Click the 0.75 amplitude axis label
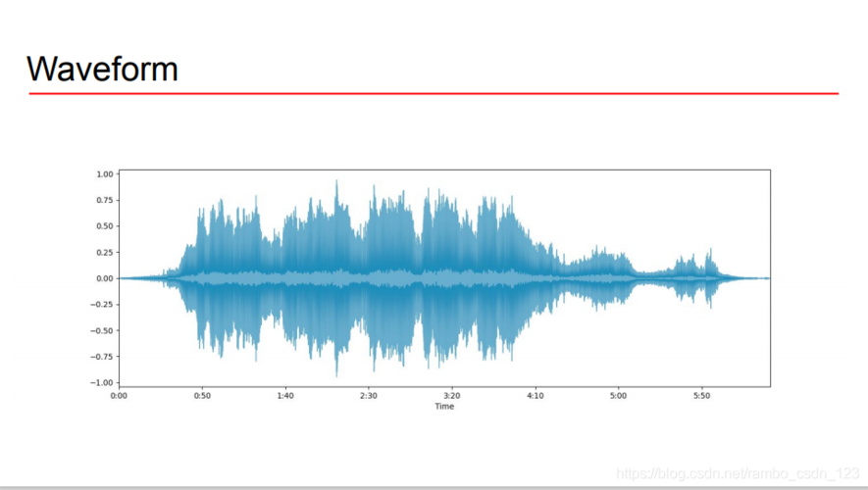 (x=105, y=200)
